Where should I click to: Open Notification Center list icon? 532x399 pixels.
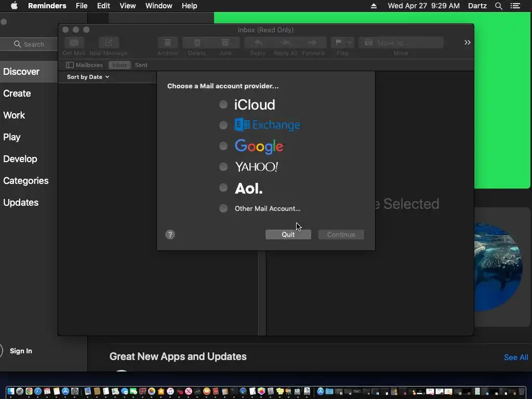click(x=515, y=6)
